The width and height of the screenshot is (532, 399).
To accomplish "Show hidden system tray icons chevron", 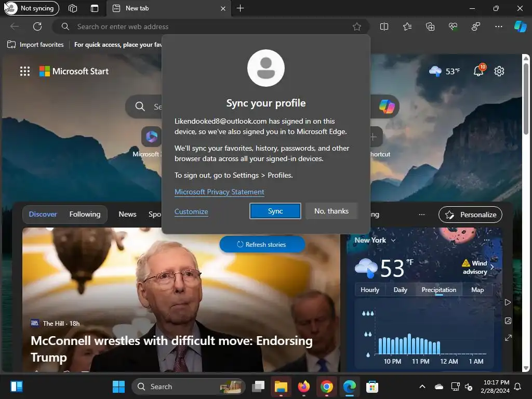I will pos(422,387).
